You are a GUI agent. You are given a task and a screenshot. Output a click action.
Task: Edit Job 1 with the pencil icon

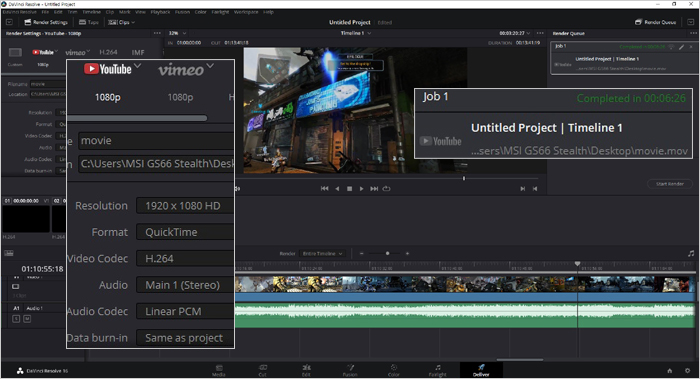click(x=681, y=46)
